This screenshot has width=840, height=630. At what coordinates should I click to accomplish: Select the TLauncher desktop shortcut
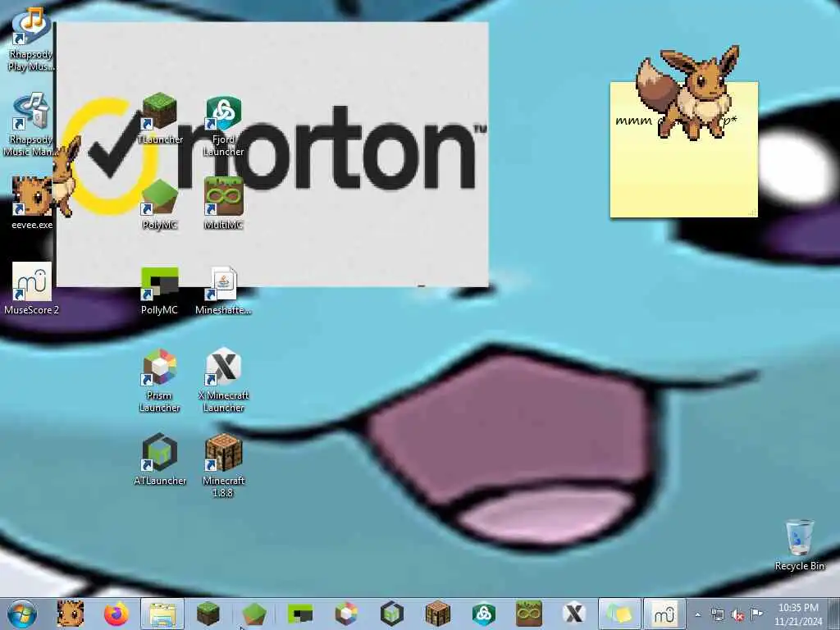[160, 118]
